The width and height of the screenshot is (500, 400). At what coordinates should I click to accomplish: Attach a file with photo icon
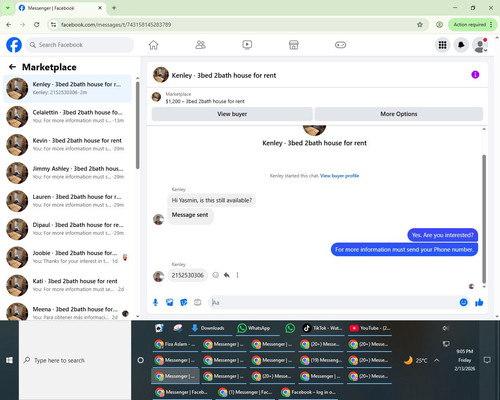170,302
